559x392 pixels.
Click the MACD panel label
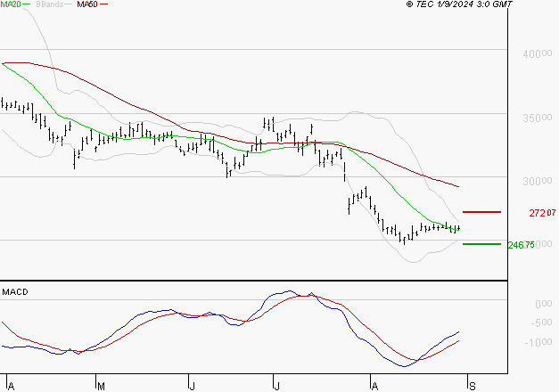pyautogui.click(x=15, y=292)
